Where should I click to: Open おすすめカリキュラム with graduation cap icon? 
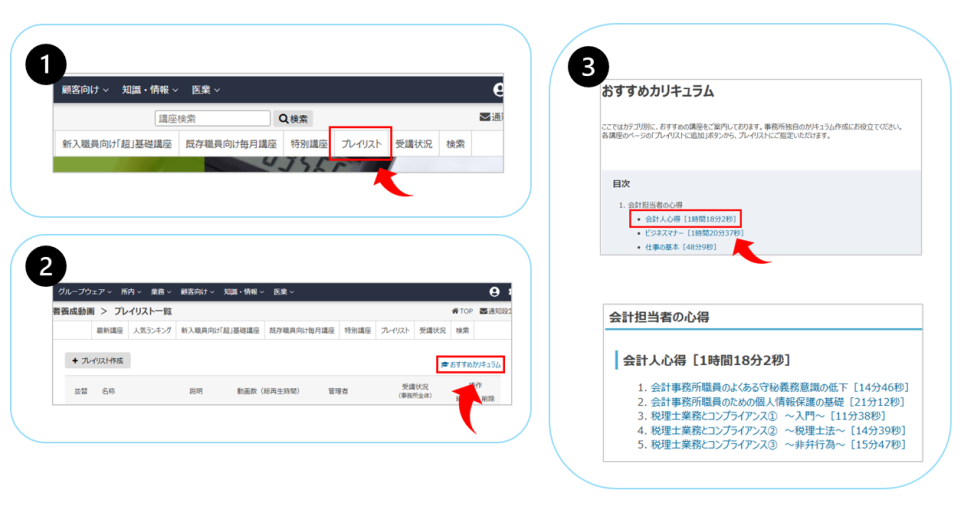point(470,364)
